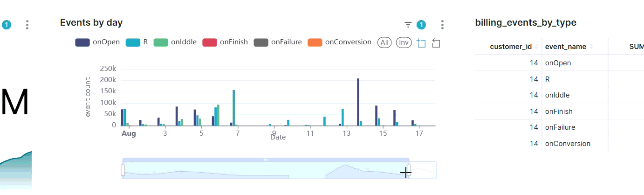Click the Aug x-axis label
The height and width of the screenshot is (195, 644).
129,133
